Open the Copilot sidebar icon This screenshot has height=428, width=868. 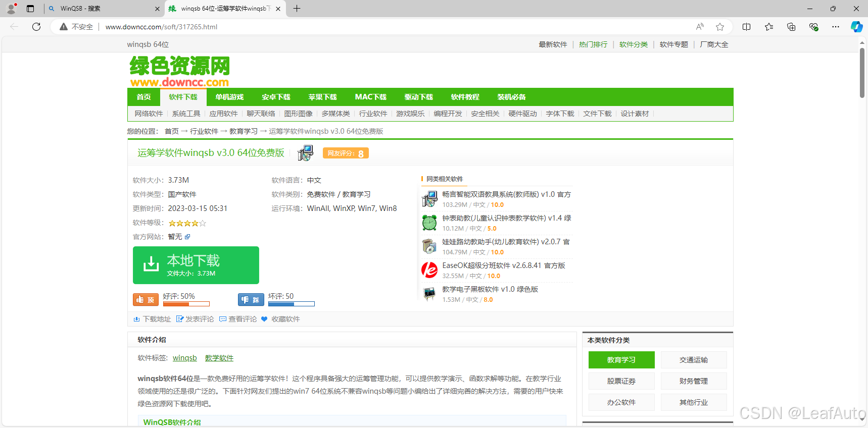point(856,27)
